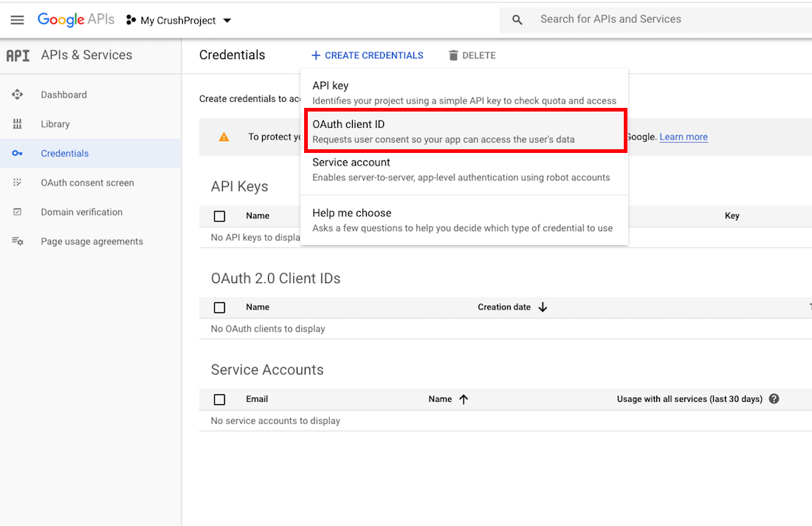Click the Library icon in sidebar
This screenshot has width=812, height=526.
click(x=17, y=124)
